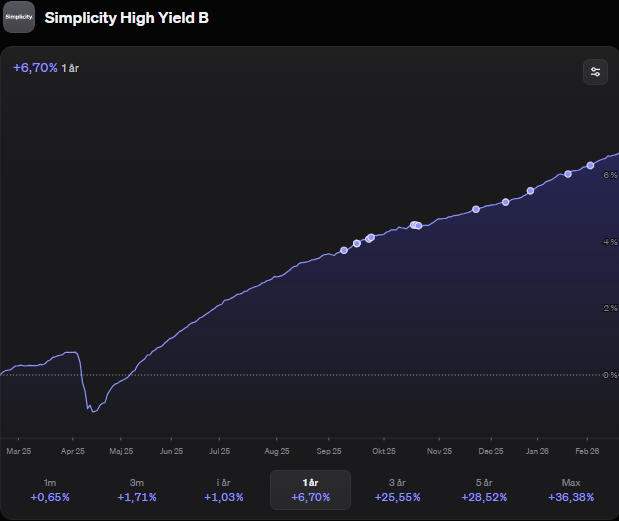Image resolution: width=619 pixels, height=521 pixels.
Task: Select the 1m period tab
Action: [50, 490]
